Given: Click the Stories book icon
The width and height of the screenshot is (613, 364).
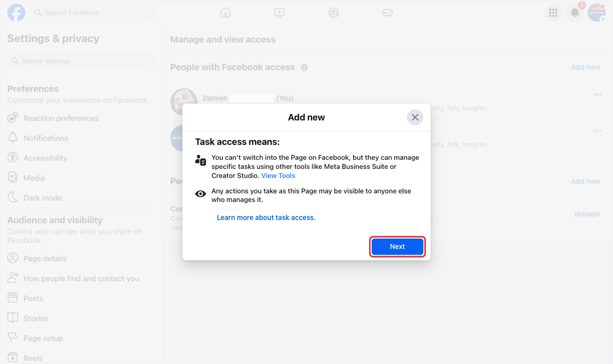Looking at the screenshot, I should tap(13, 318).
